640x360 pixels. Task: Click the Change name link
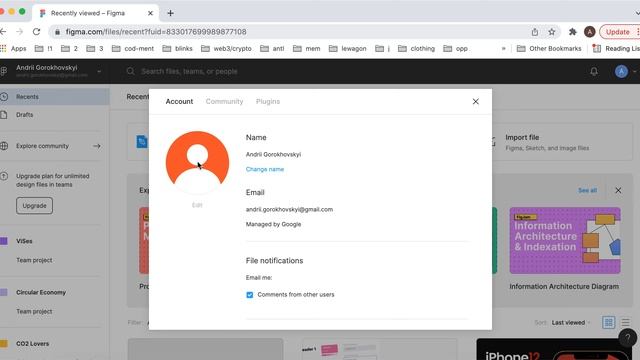click(264, 169)
